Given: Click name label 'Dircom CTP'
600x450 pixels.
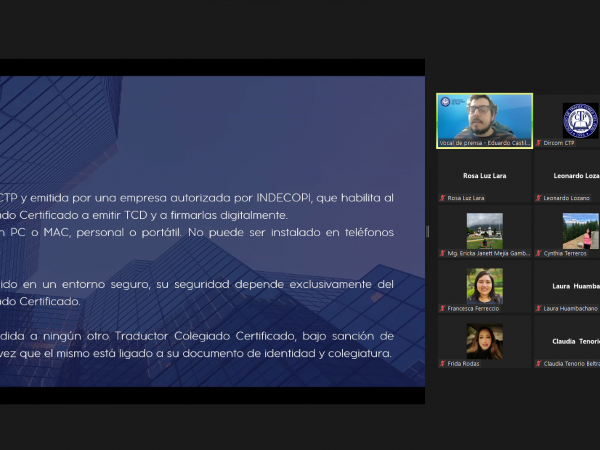Looking at the screenshot, I should coord(559,143).
